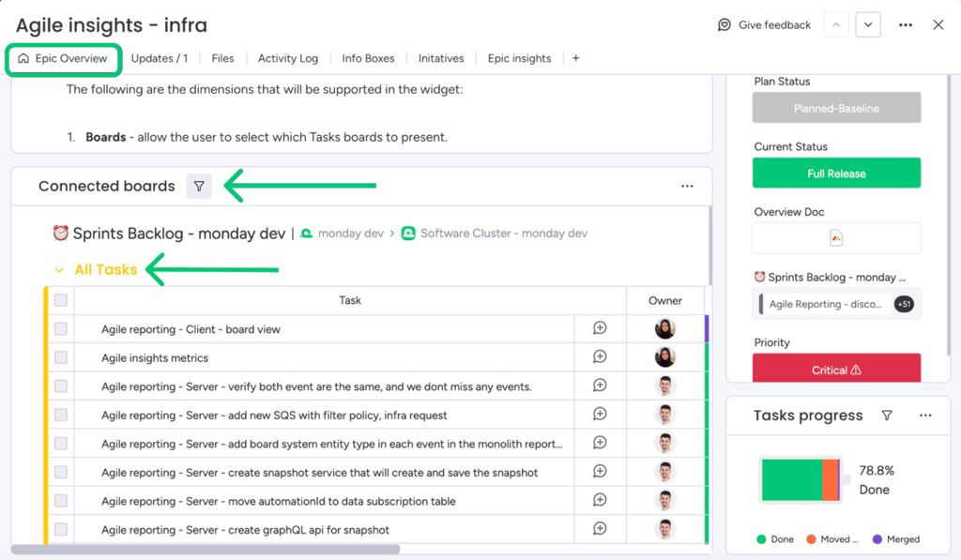Open the Info Boxes tab
Screen dimensions: 961x560
(x=368, y=58)
